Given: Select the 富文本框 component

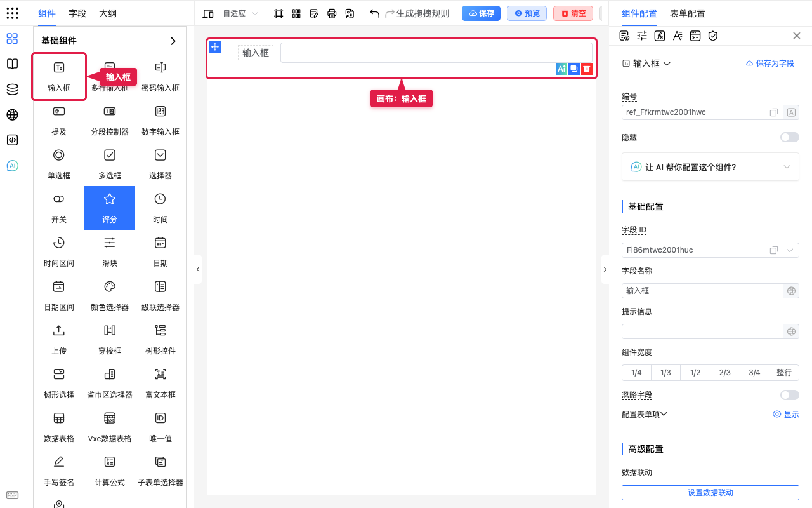Looking at the screenshot, I should (x=160, y=384).
